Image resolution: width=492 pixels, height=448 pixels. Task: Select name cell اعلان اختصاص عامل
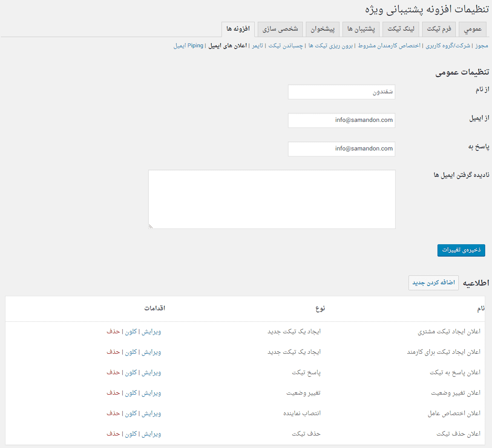point(454,413)
